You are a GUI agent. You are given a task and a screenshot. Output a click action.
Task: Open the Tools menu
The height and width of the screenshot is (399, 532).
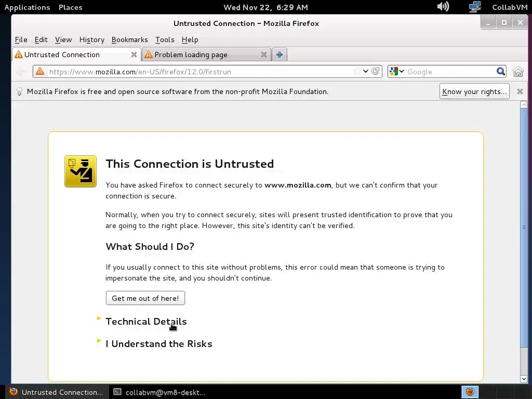[165, 39]
